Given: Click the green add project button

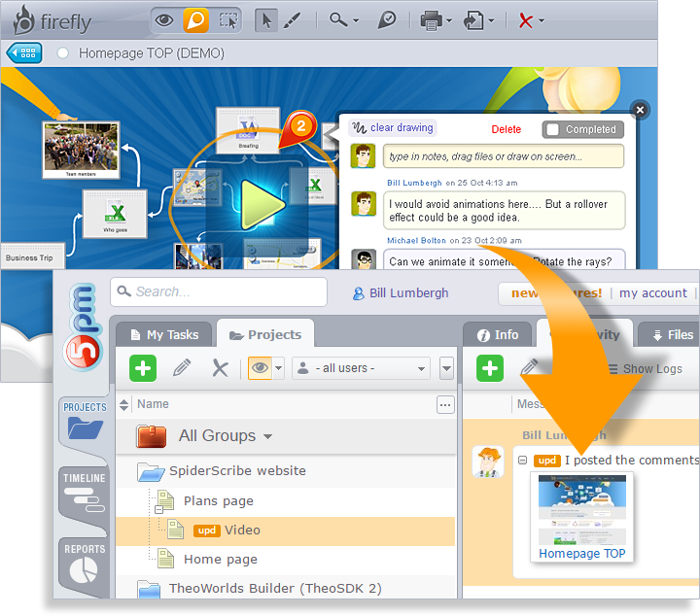Looking at the screenshot, I should click(143, 368).
